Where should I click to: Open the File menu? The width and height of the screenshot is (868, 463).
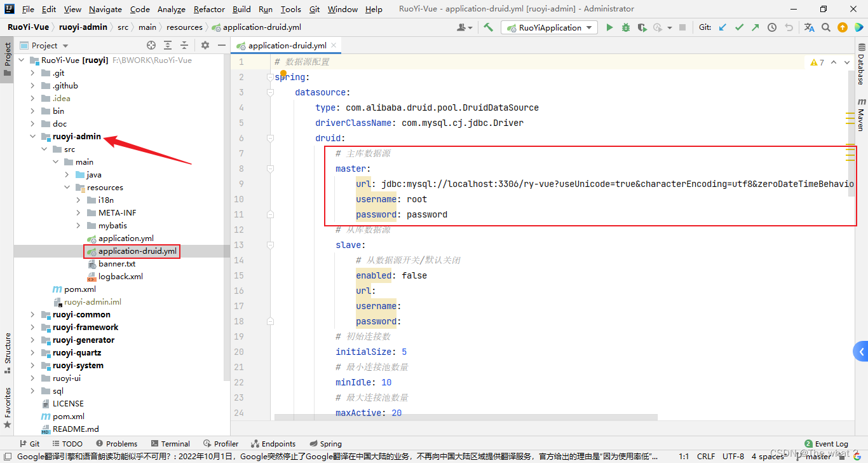(x=28, y=9)
